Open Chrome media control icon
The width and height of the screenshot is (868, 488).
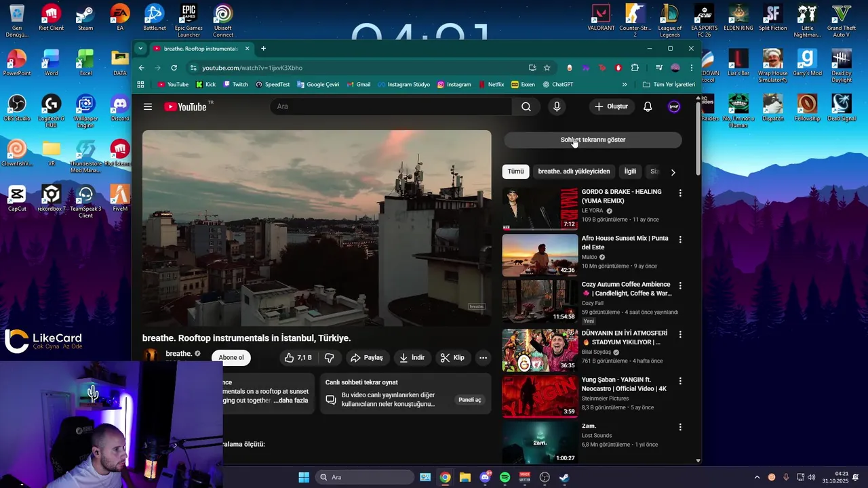658,68
